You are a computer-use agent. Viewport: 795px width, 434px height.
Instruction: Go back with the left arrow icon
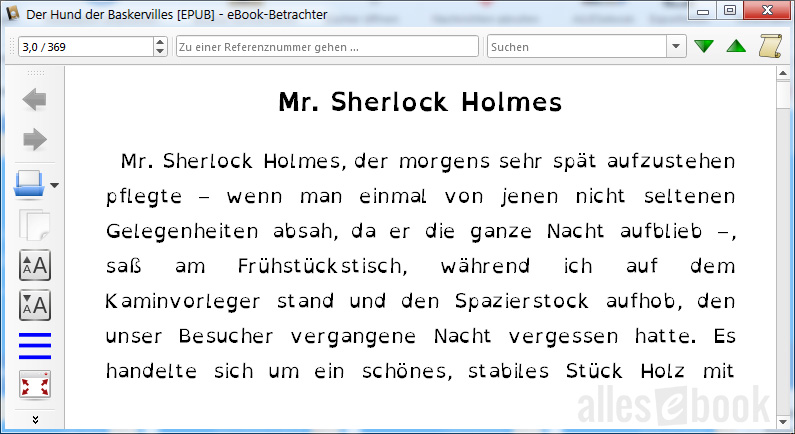click(34, 99)
